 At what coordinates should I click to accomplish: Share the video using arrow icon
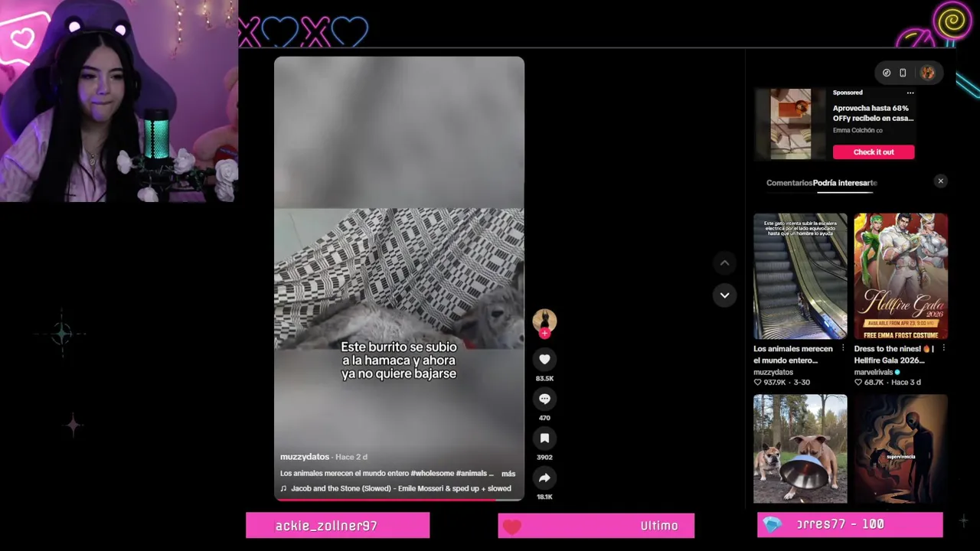[544, 478]
